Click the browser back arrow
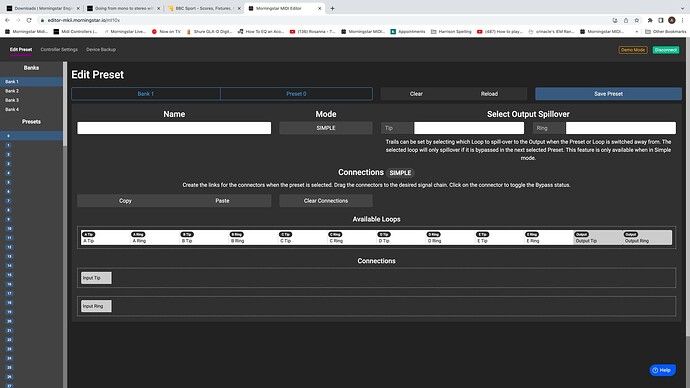The width and height of the screenshot is (690, 388). pyautogui.click(x=7, y=20)
